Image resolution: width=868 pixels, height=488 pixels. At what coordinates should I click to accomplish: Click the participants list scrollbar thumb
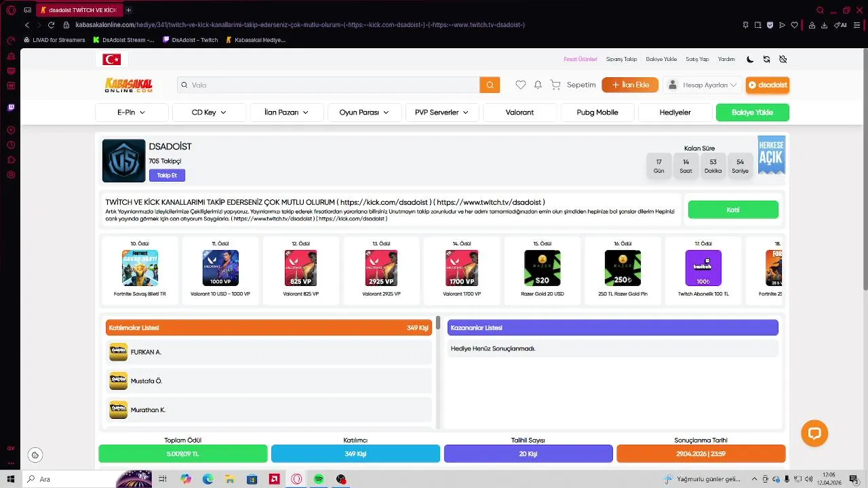coord(438,323)
